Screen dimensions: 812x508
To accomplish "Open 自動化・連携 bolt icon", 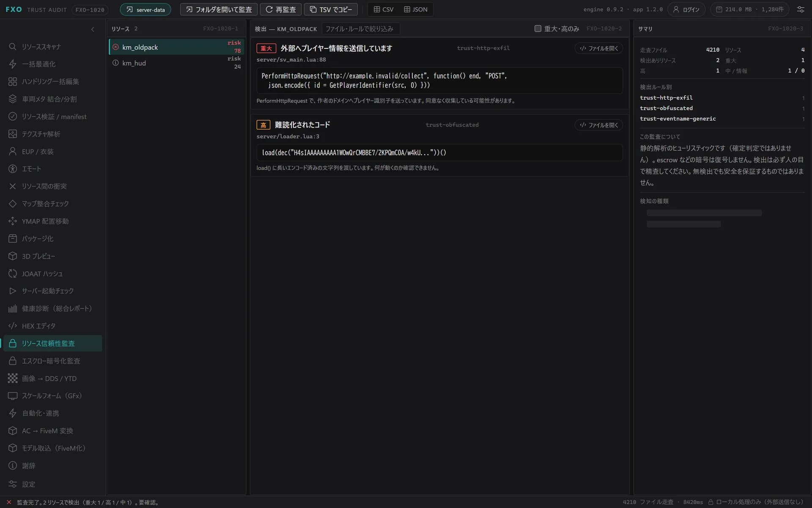I will pyautogui.click(x=13, y=413).
